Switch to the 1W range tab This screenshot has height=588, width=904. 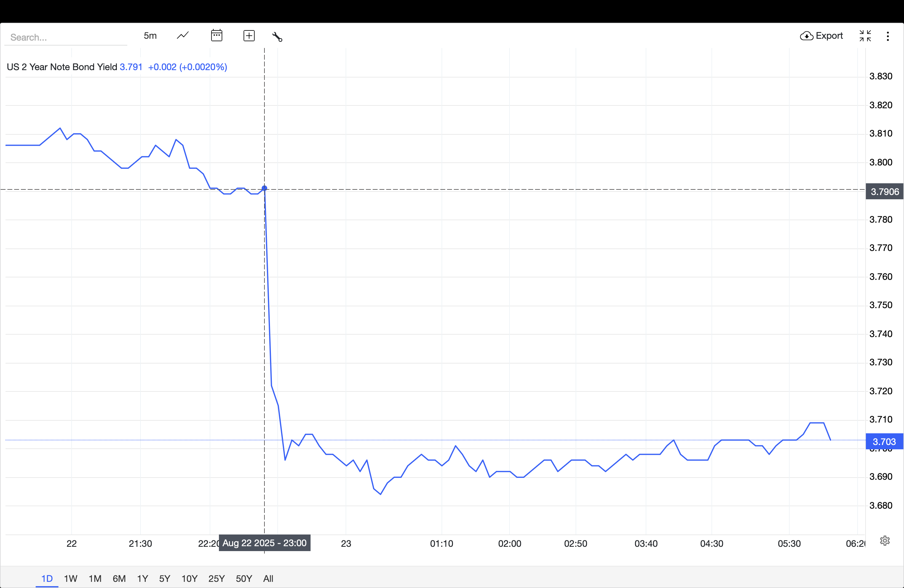[x=70, y=578]
